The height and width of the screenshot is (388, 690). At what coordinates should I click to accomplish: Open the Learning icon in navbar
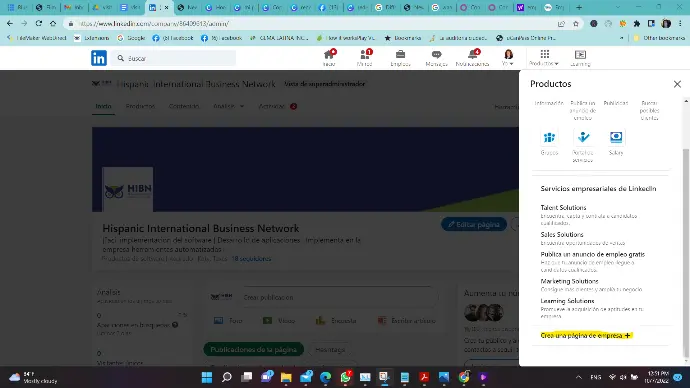(580, 58)
